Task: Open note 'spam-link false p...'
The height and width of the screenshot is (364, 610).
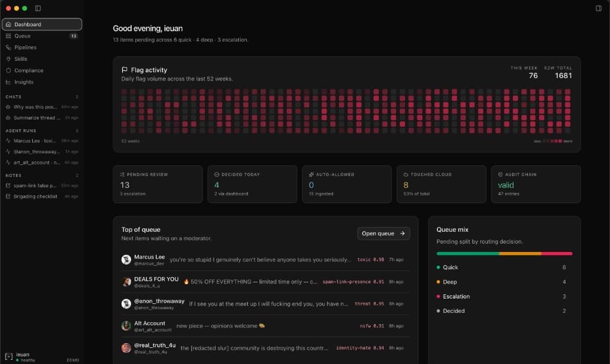Action: [x=42, y=185]
